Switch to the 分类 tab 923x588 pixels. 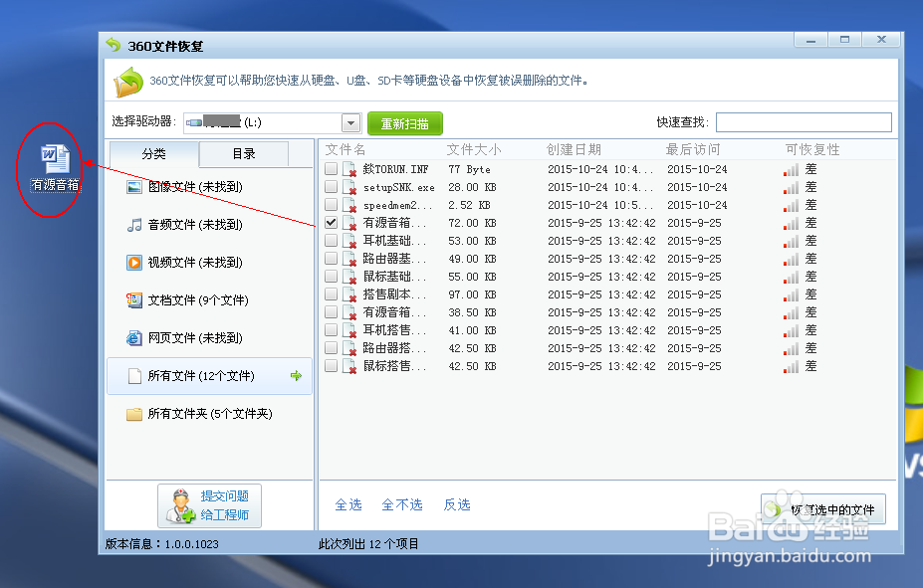153,154
